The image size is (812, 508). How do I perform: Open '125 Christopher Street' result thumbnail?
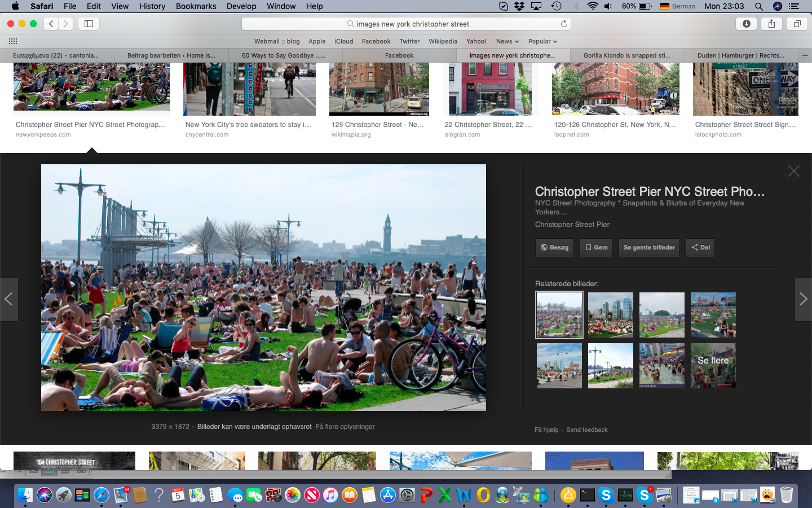pyautogui.click(x=379, y=89)
